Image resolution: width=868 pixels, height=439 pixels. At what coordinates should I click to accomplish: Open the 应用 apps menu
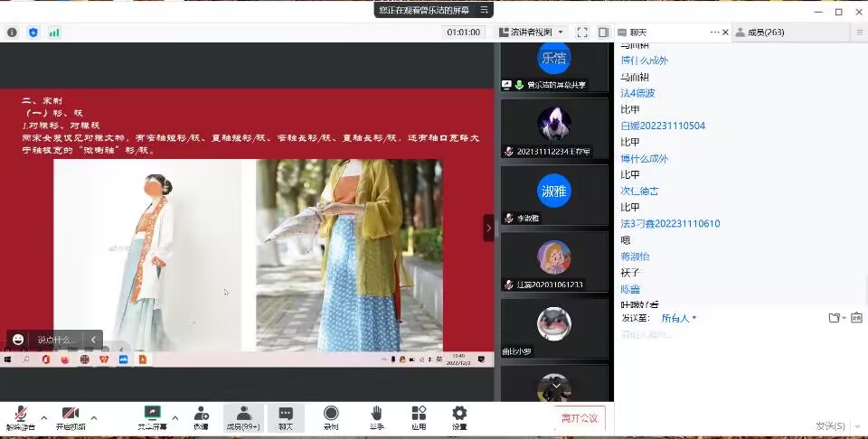[419, 418]
